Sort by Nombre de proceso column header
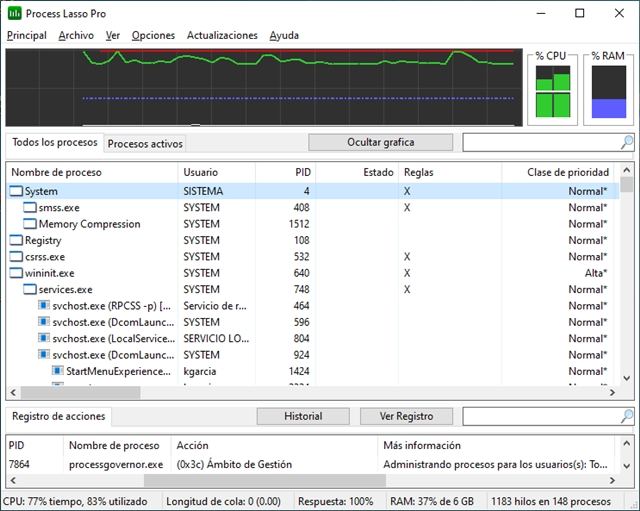The height and width of the screenshot is (511, 640). click(x=92, y=172)
